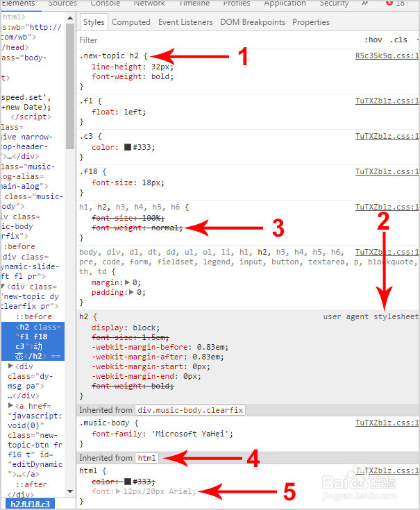Expand the new-topic-btn anchor node
Screen dimensions: 420x510
[10, 406]
